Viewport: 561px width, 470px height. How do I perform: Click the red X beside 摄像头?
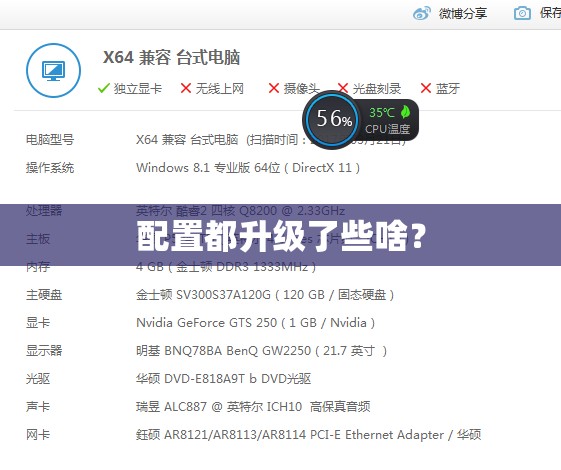[x=274, y=88]
